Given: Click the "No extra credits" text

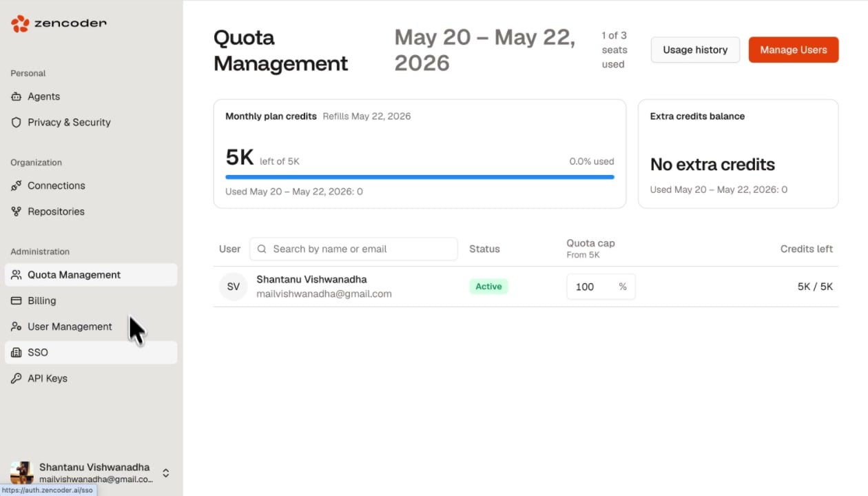Looking at the screenshot, I should (x=712, y=164).
